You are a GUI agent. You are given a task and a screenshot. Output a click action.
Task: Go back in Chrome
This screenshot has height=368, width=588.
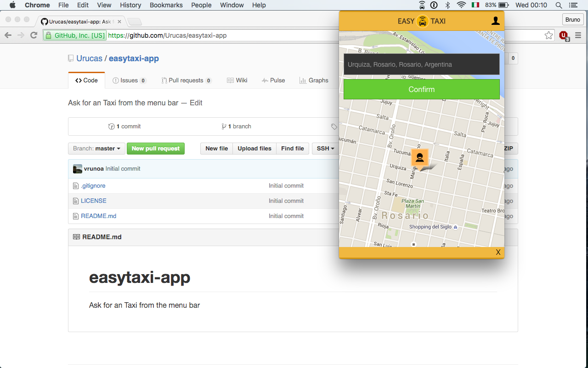pos(8,35)
